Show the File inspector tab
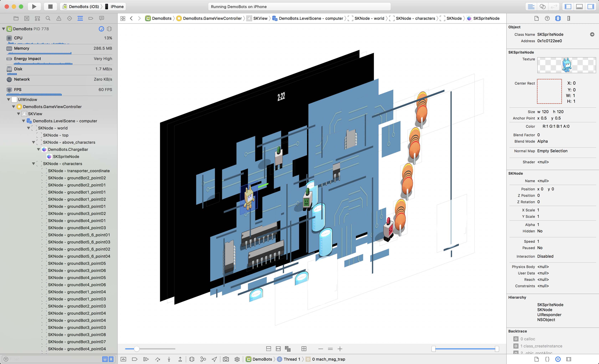This screenshot has height=364, width=599. point(537,19)
